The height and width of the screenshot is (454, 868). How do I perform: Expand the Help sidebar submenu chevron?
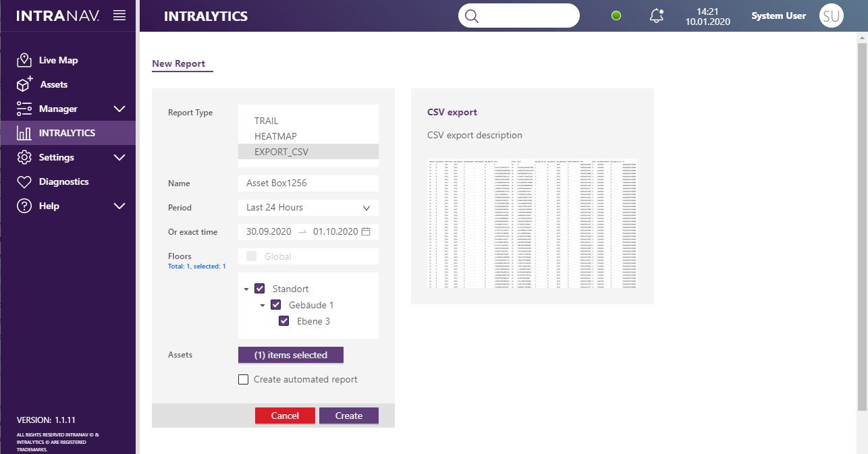[119, 206]
